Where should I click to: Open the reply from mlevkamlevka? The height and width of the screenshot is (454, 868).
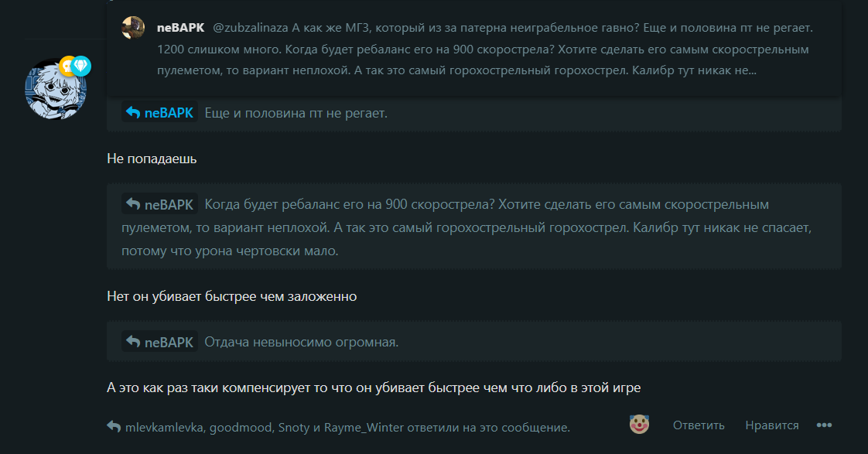coord(165,428)
